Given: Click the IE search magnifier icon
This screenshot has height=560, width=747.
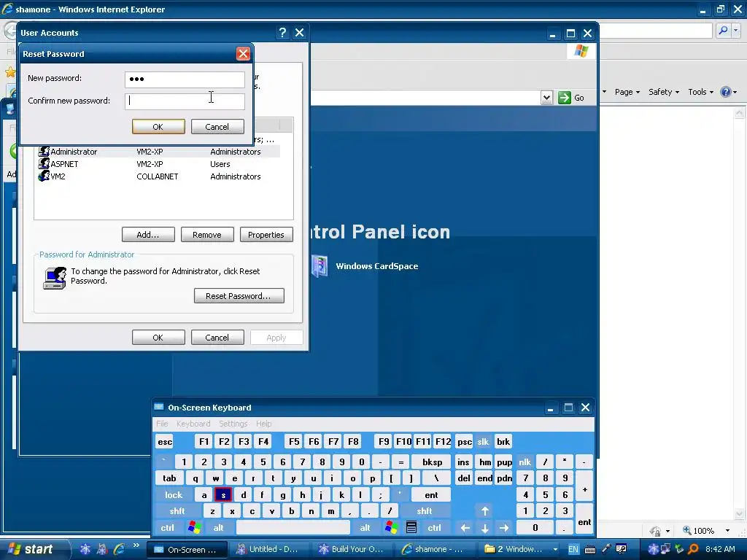Looking at the screenshot, I should (x=723, y=31).
